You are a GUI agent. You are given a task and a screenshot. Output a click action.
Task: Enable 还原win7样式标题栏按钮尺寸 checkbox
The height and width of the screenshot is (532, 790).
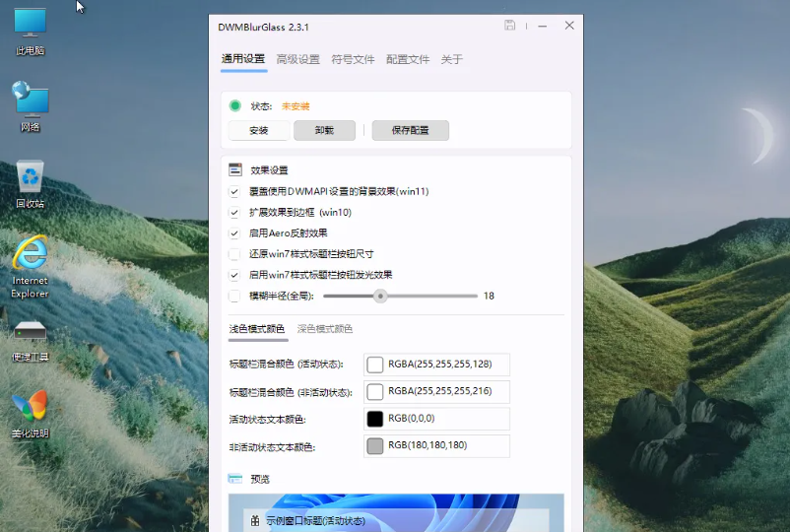click(234, 254)
